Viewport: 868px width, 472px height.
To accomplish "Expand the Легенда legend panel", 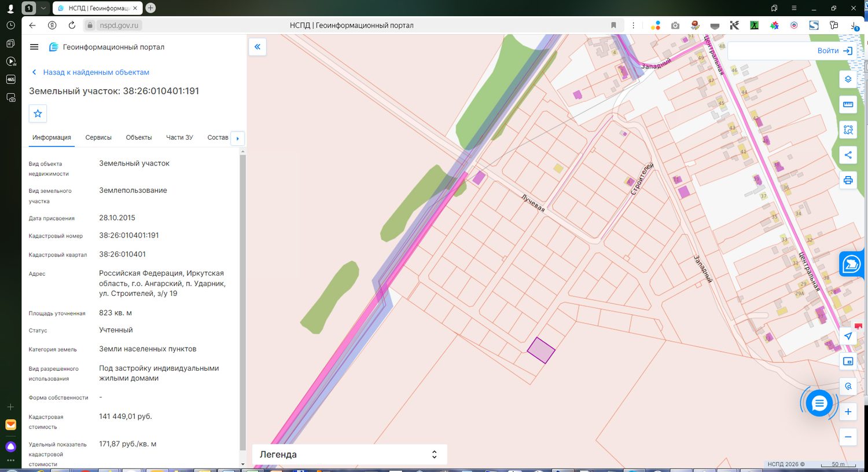I will 350,455.
